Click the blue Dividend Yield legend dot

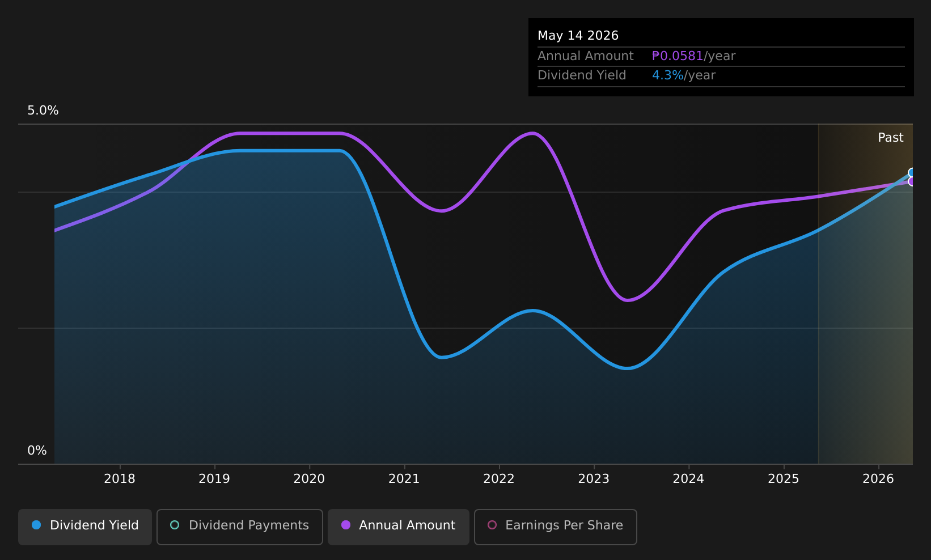(x=36, y=525)
